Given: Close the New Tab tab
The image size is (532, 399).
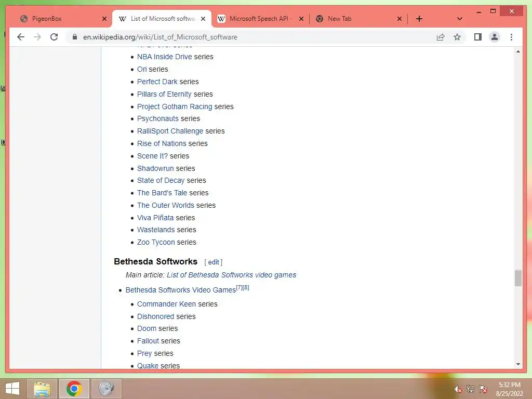Looking at the screenshot, I should click(x=400, y=19).
